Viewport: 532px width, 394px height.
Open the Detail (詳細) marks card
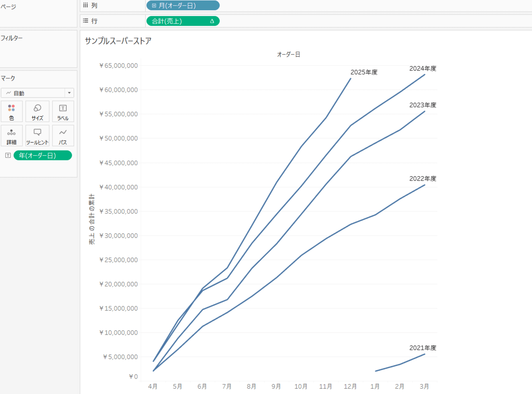point(11,136)
